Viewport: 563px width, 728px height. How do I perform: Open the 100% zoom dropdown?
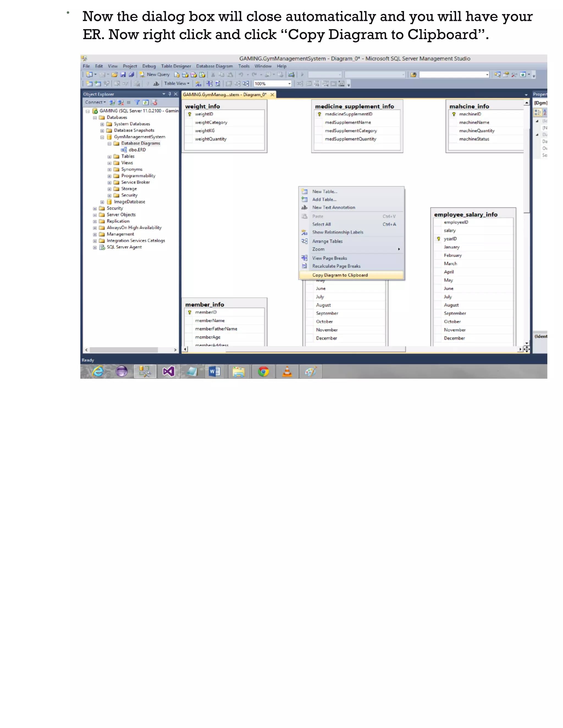tap(289, 84)
